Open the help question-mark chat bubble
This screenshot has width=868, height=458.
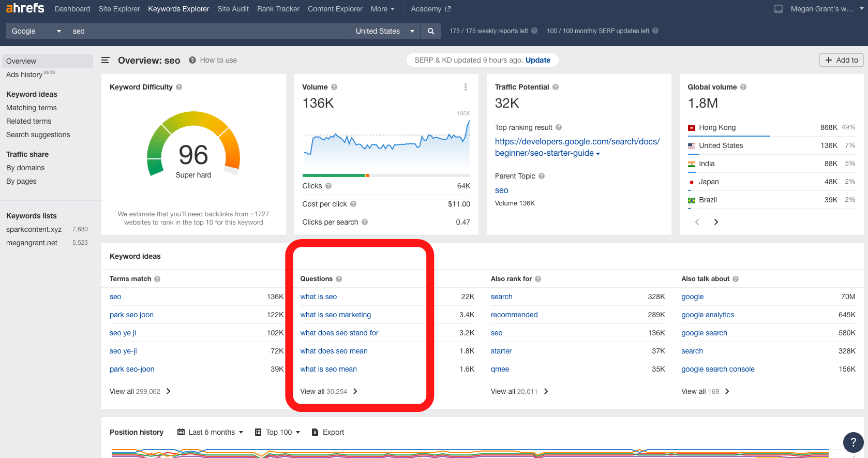coord(853,442)
